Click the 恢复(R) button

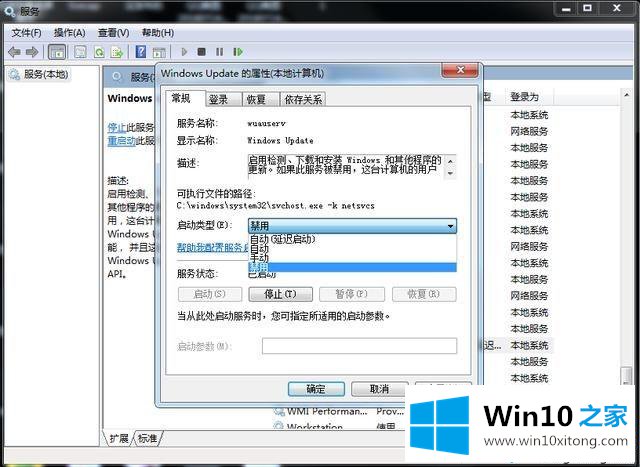coord(424,294)
